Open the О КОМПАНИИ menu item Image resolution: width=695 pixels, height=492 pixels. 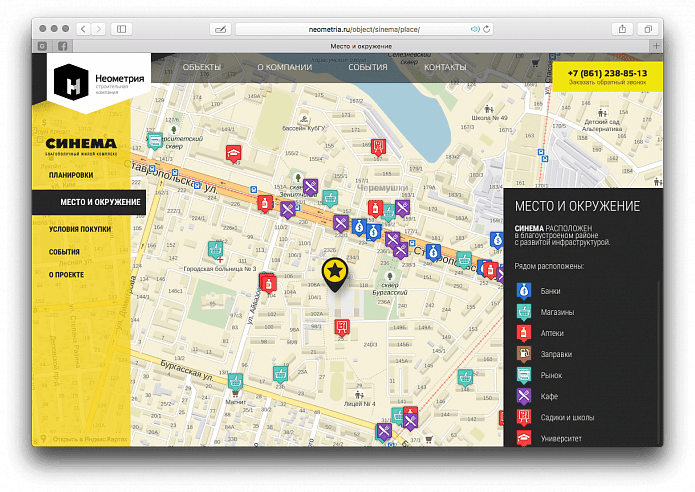pyautogui.click(x=285, y=67)
